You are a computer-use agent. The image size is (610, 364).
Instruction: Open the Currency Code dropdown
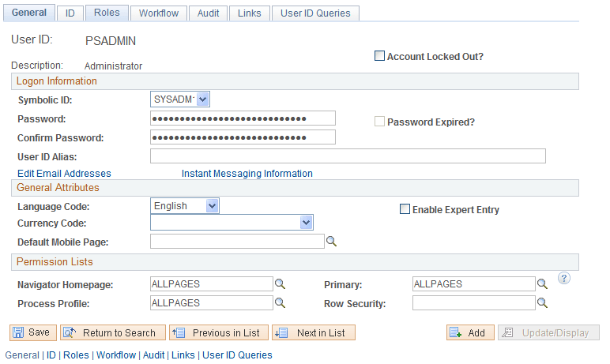click(x=307, y=223)
